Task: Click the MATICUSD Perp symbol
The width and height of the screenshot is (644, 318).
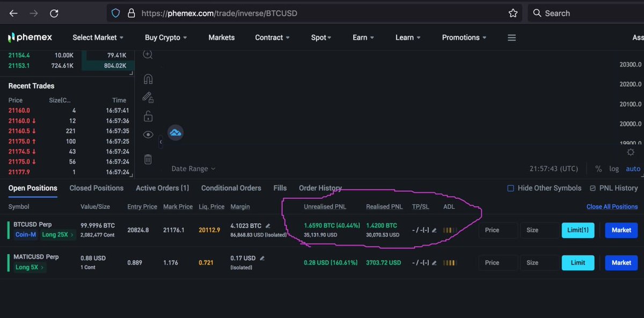Action: click(x=36, y=257)
